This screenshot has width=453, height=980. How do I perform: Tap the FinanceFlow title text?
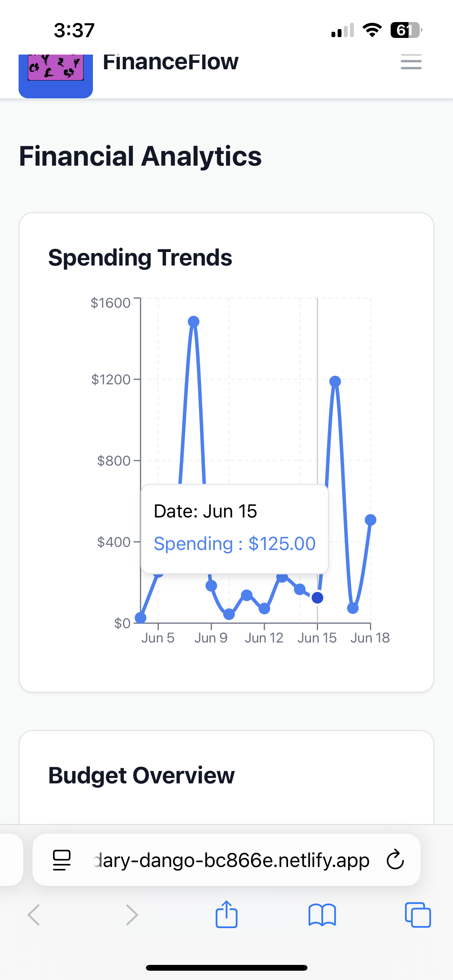pyautogui.click(x=171, y=62)
